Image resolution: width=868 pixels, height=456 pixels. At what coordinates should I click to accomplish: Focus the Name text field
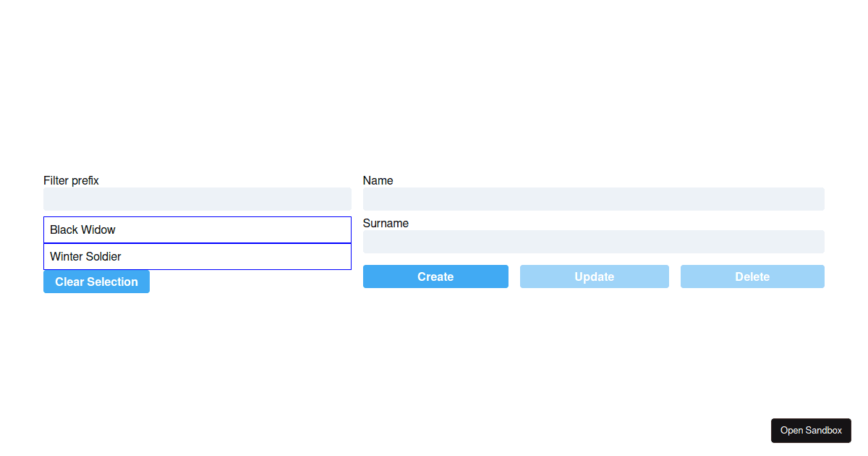[x=593, y=199]
